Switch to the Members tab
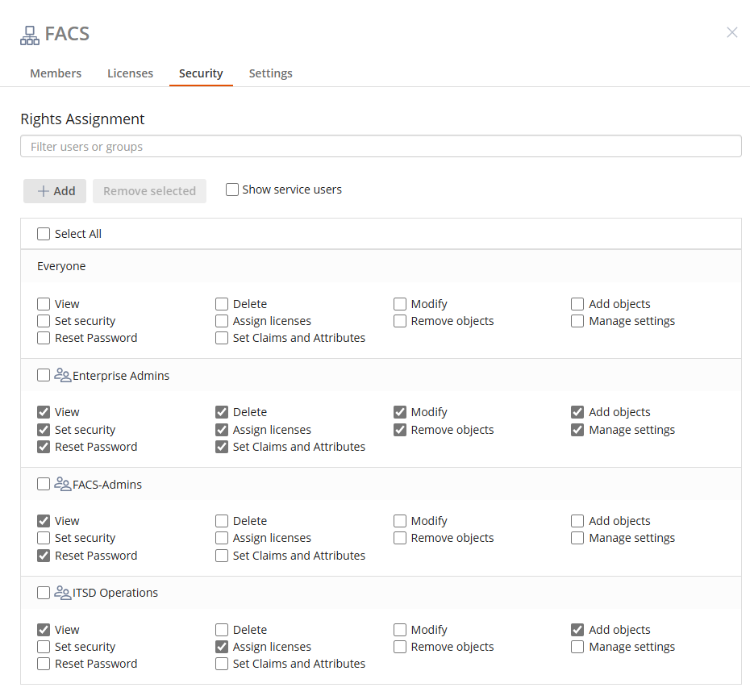This screenshot has height=700, width=750. click(x=56, y=73)
